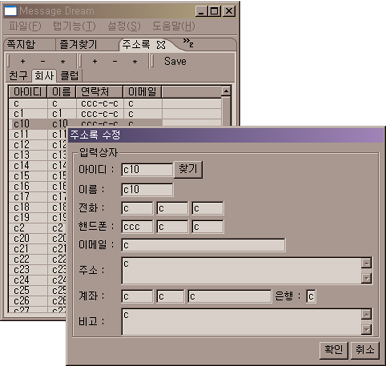
Task: Click the 은행 input field
Action: [x=311, y=296]
